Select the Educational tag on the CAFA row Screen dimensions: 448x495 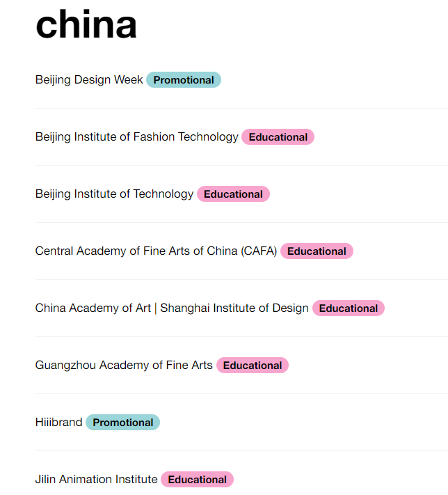pos(317,251)
